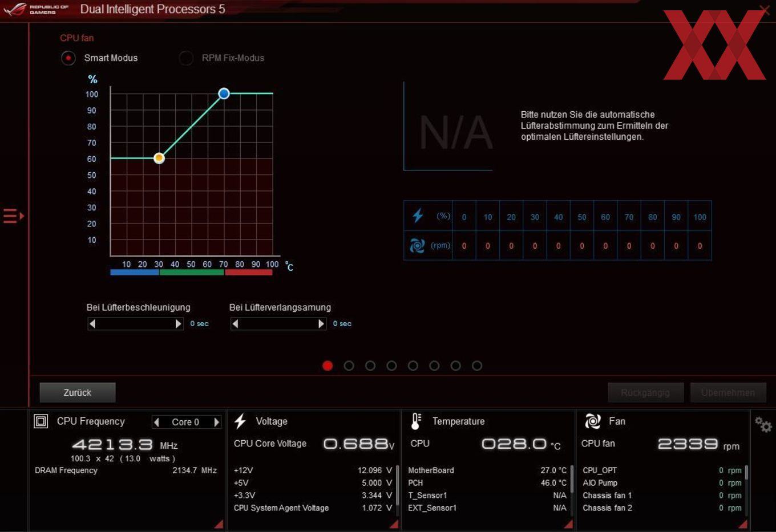Click the Core 0 selector label

point(185,422)
